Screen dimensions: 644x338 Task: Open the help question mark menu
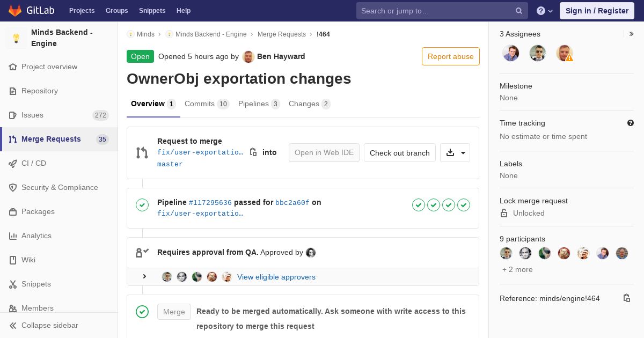click(x=545, y=11)
